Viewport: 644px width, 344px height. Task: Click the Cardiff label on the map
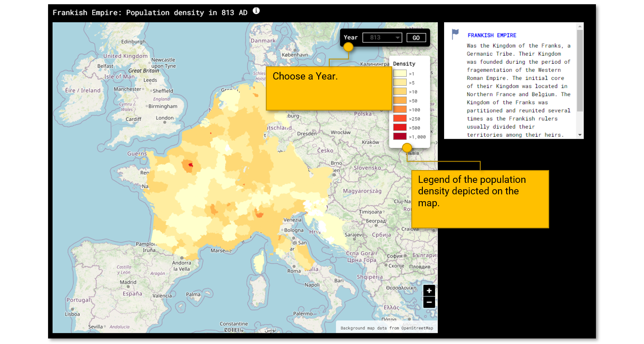134,119
